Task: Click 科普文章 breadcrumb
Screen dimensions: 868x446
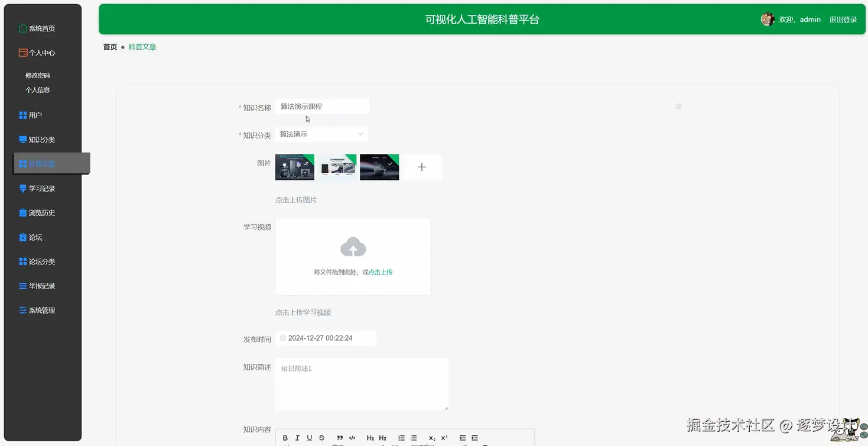Action: coord(142,47)
